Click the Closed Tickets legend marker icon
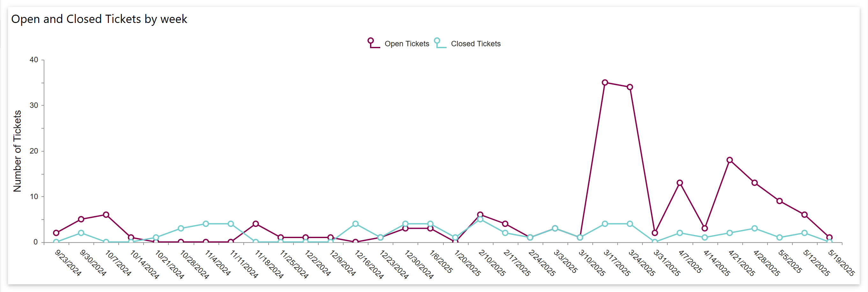Screen dimensions: 868x292 pos(439,43)
